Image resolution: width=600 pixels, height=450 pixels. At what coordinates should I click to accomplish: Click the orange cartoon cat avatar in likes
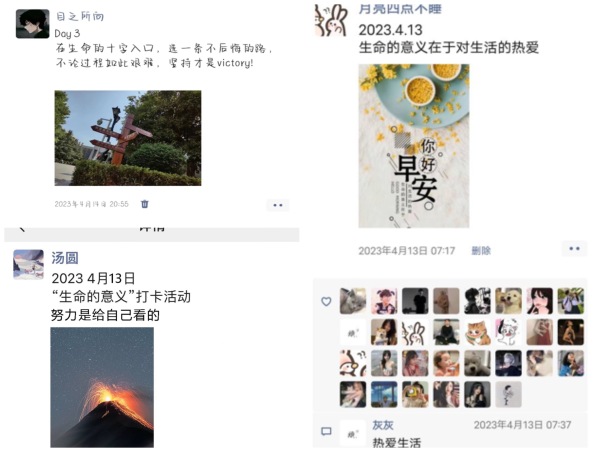pos(477,333)
